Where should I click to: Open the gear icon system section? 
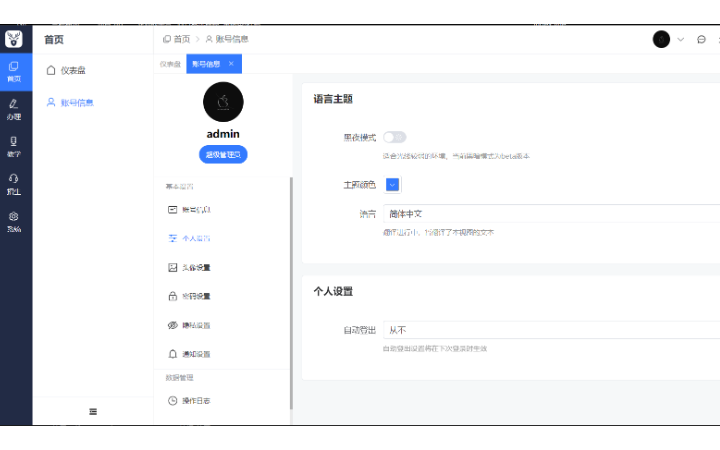point(14,221)
